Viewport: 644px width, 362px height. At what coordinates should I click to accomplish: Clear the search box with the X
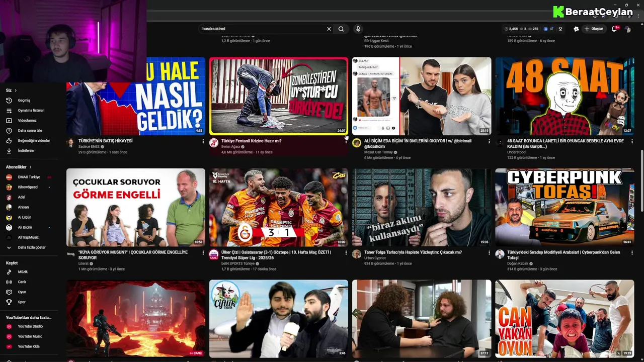click(329, 29)
